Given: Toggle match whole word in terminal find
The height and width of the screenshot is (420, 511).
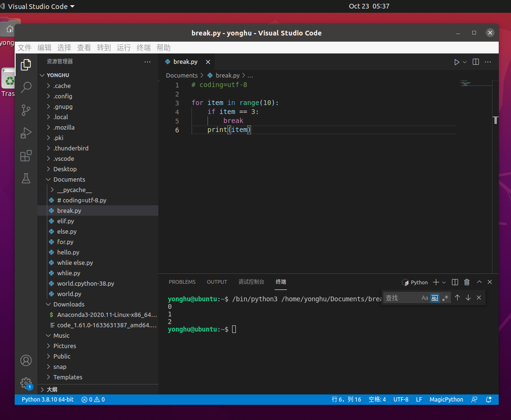Looking at the screenshot, I should point(435,297).
